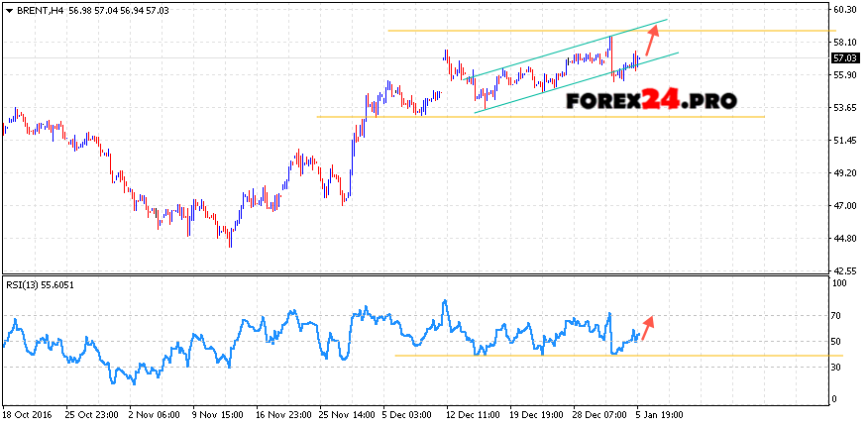Click the 60.30 price axis value
The height and width of the screenshot is (426, 868).
[845, 10]
